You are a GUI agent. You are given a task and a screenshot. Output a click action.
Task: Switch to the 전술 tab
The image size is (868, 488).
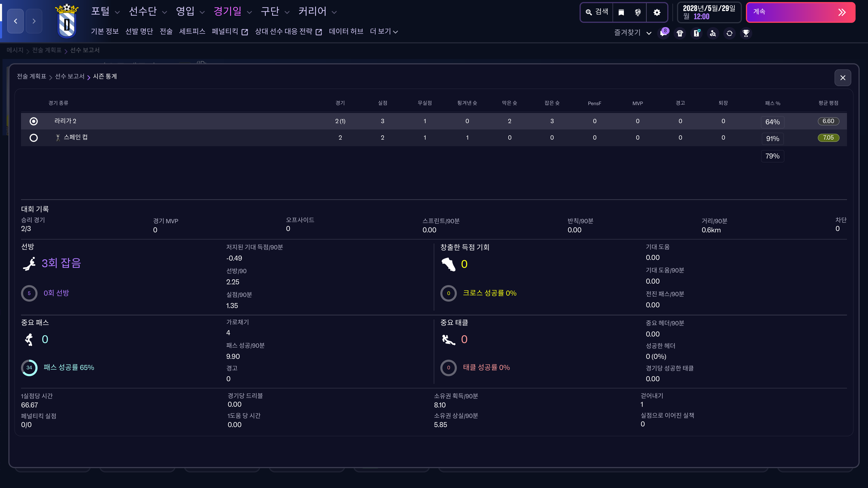pyautogui.click(x=166, y=32)
